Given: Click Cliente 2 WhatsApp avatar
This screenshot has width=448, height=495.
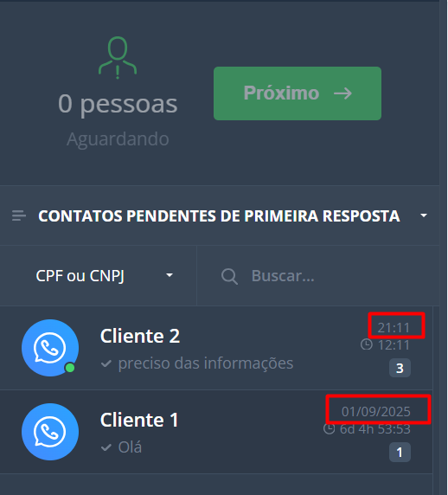Looking at the screenshot, I should click(50, 348).
